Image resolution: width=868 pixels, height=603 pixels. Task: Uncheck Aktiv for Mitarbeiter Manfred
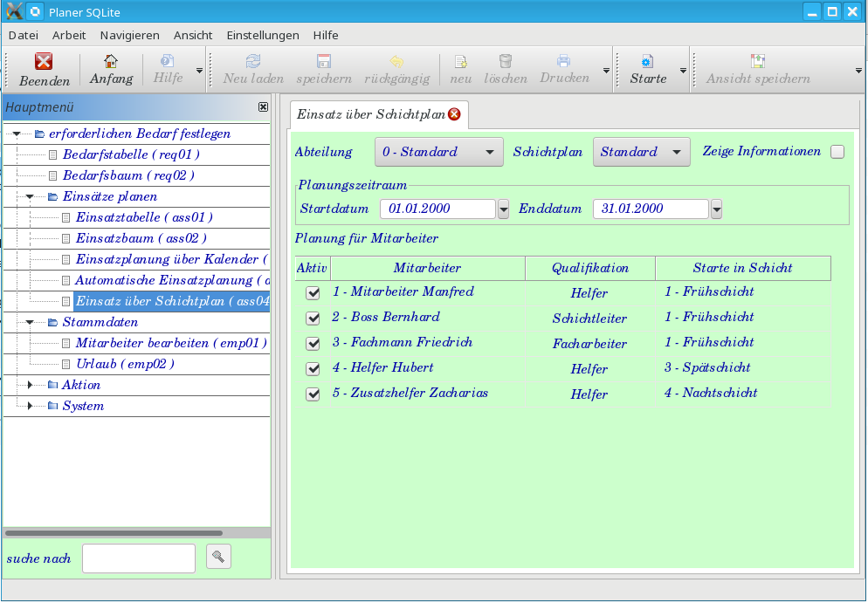pyautogui.click(x=313, y=293)
